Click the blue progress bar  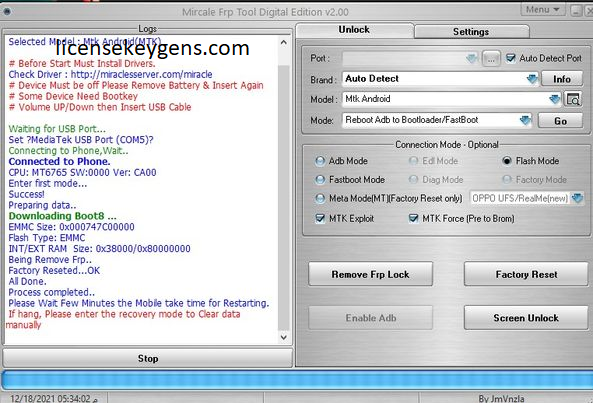click(x=296, y=380)
